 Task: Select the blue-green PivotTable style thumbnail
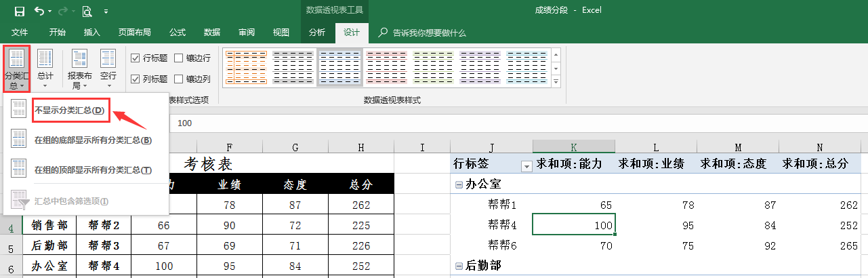(526, 67)
